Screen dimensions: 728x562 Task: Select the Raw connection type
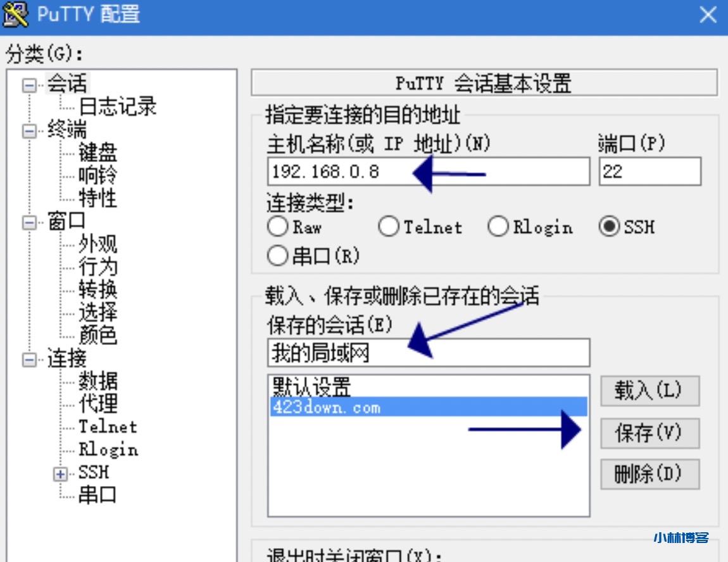278,227
